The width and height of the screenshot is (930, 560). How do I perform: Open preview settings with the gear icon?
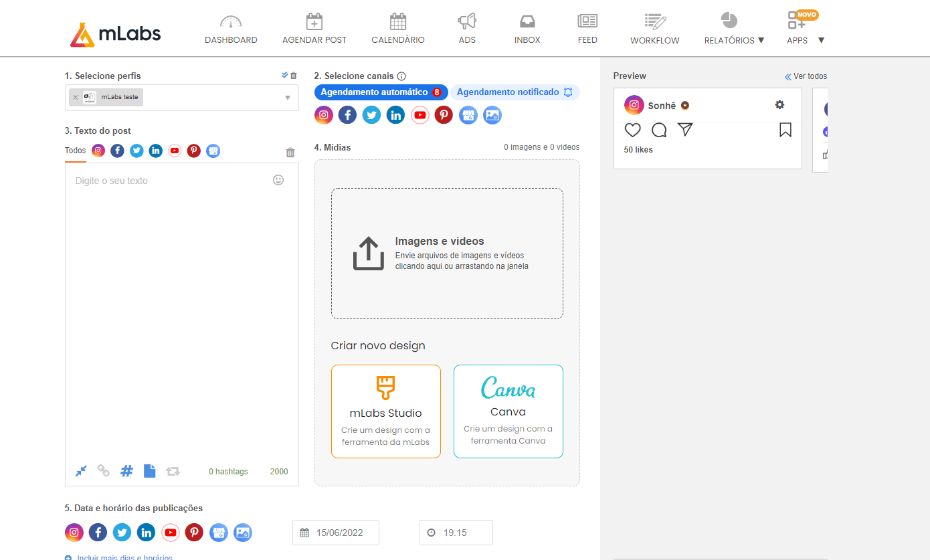click(779, 104)
